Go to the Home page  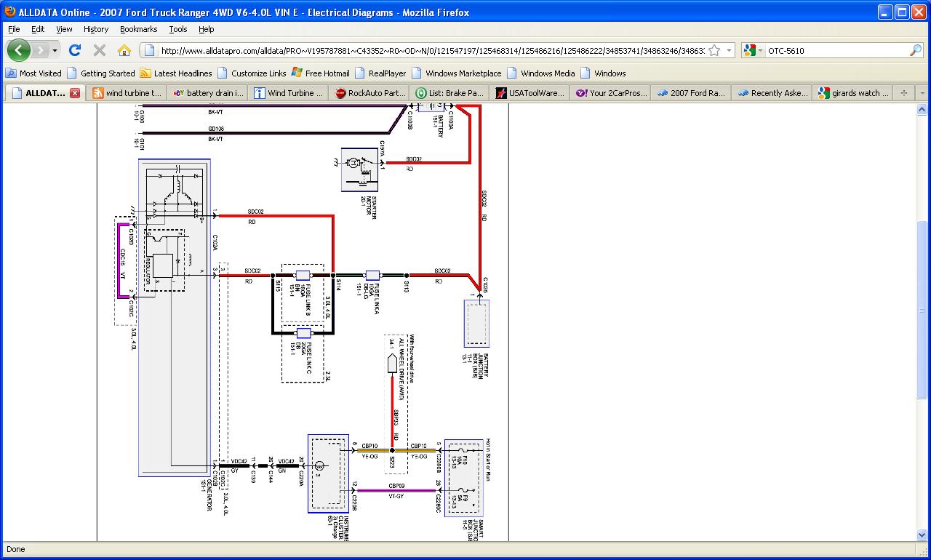coord(124,50)
